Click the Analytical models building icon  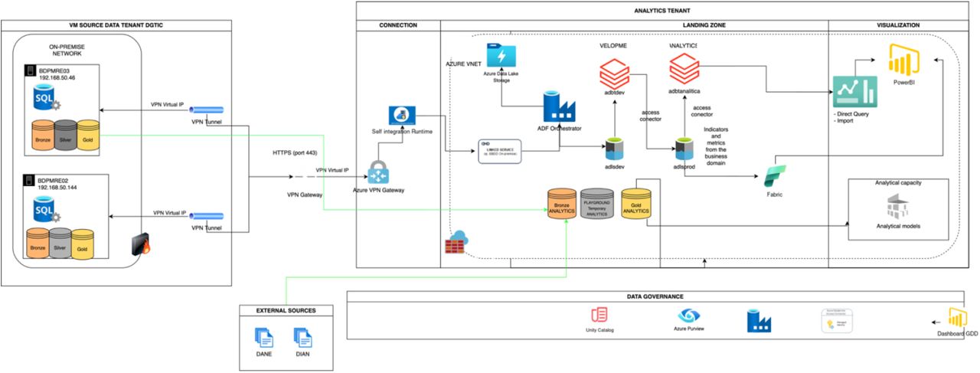899,207
